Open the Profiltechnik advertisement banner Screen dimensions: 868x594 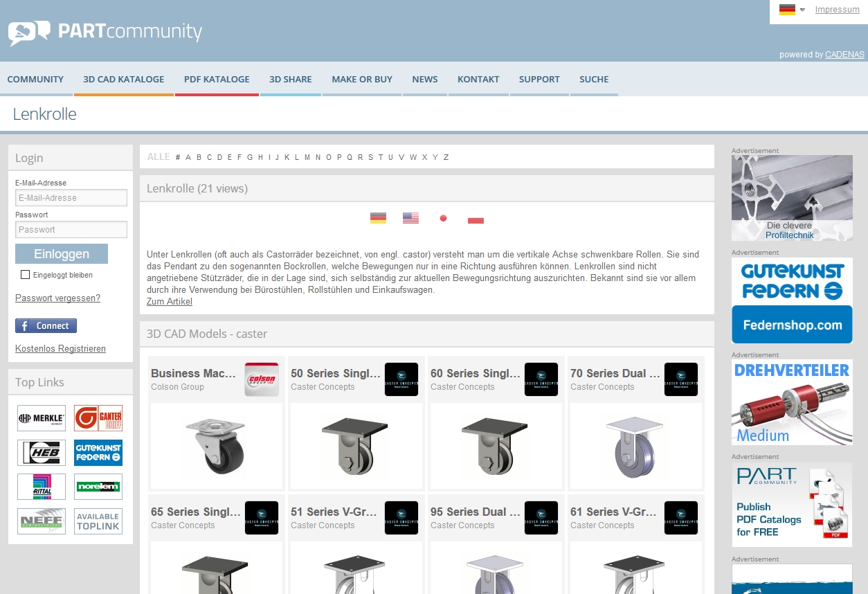click(x=792, y=198)
